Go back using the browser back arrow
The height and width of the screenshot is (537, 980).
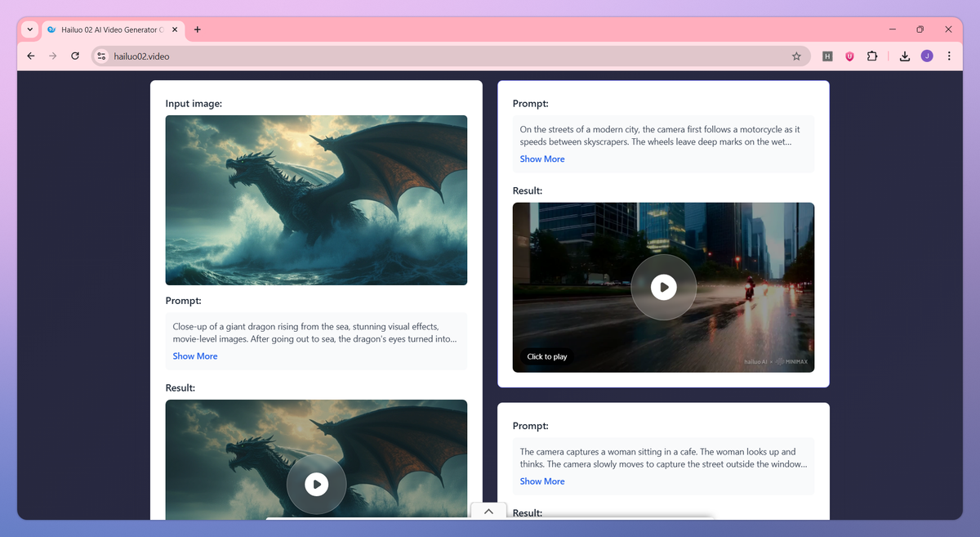(x=30, y=56)
